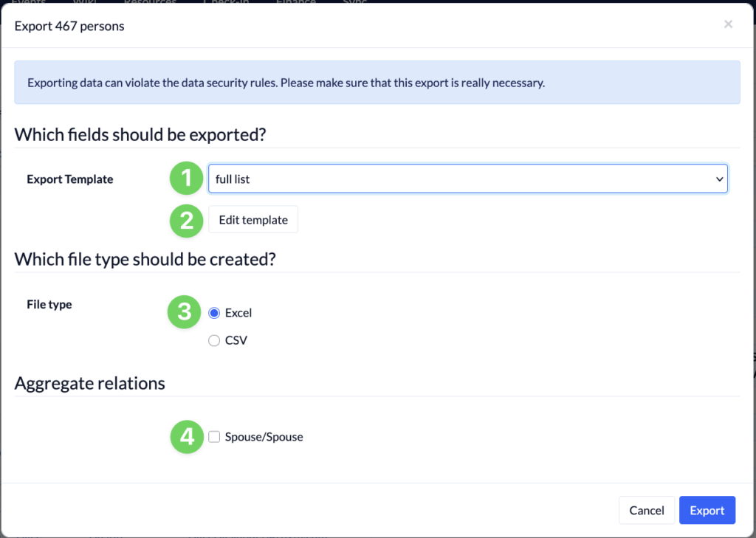The image size is (756, 538).
Task: Enable the Spouse/Spouse aggregate relation
Action: [214, 437]
